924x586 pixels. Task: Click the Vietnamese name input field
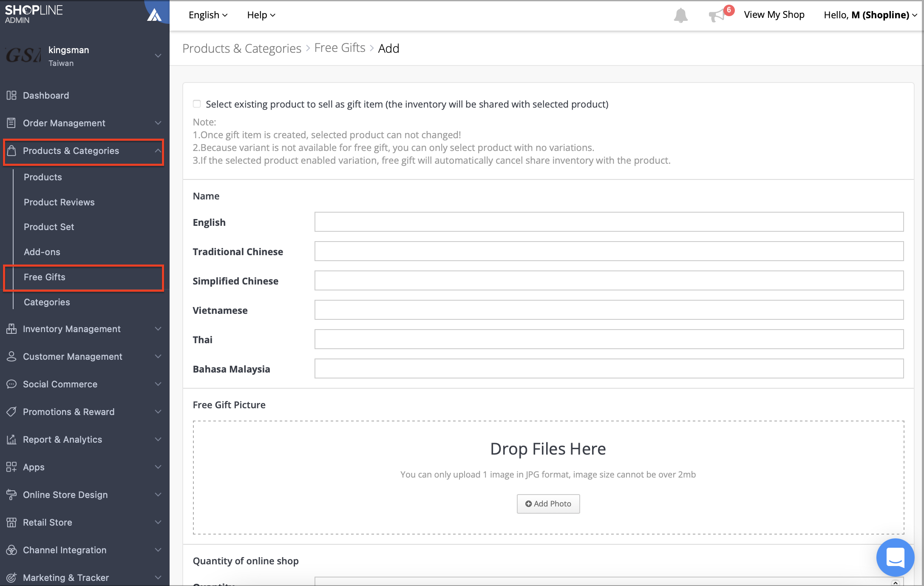point(609,310)
